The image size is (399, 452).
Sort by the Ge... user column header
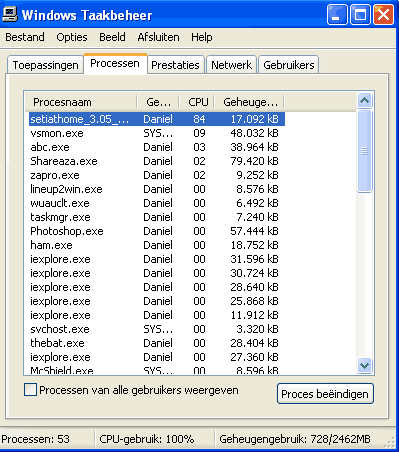click(158, 102)
